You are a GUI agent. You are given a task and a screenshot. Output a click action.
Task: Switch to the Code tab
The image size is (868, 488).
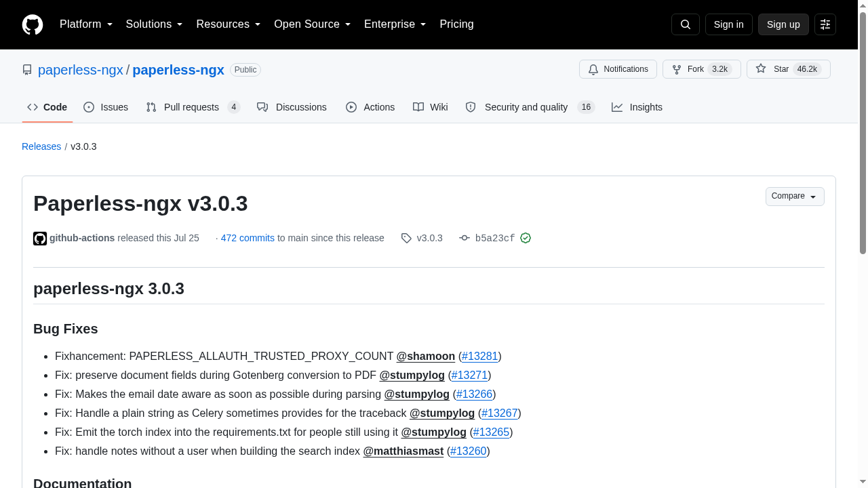pos(47,107)
